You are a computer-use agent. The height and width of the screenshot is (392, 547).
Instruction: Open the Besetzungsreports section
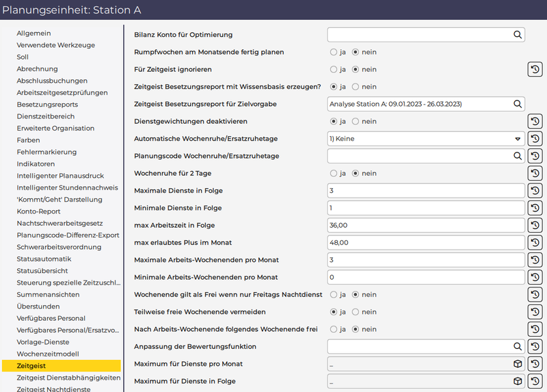click(x=47, y=105)
